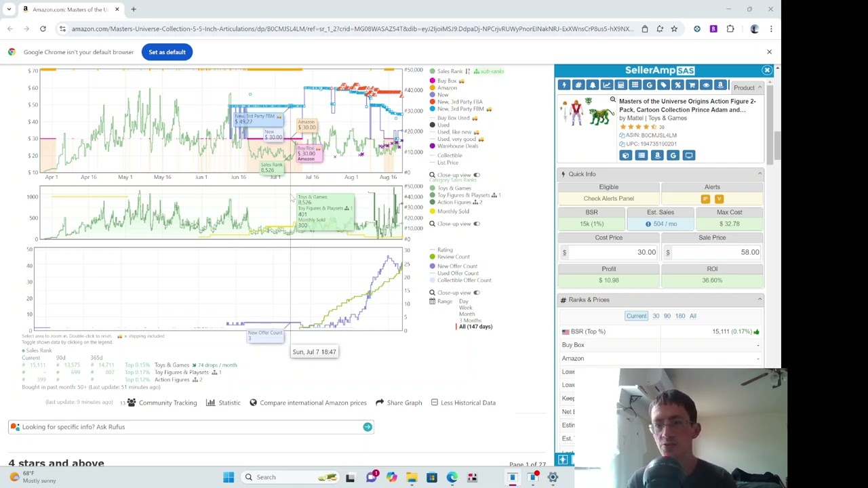Click Amazon icon in SellerAmp top toolbar
Image resolution: width=868 pixels, height=488 pixels.
(720, 85)
